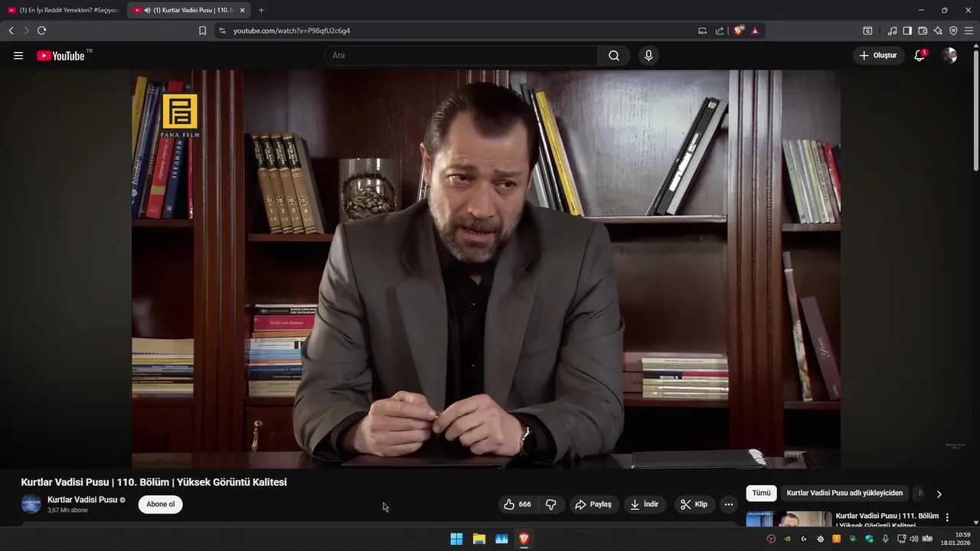Open the Windows Start button

click(456, 539)
